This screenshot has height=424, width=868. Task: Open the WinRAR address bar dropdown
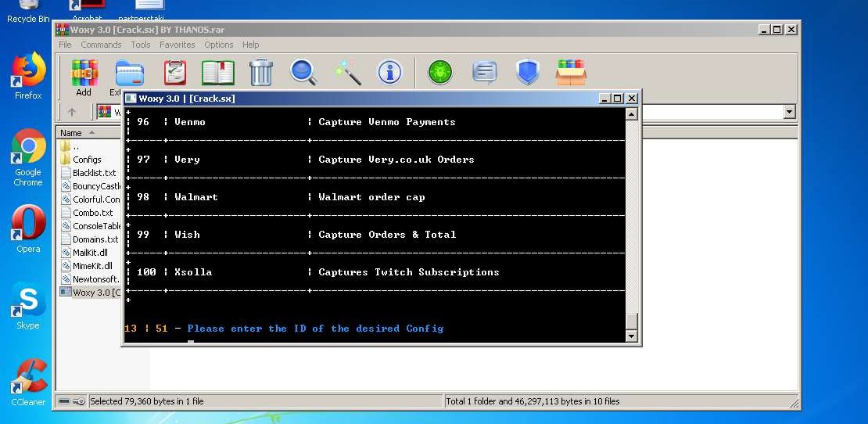click(x=789, y=113)
